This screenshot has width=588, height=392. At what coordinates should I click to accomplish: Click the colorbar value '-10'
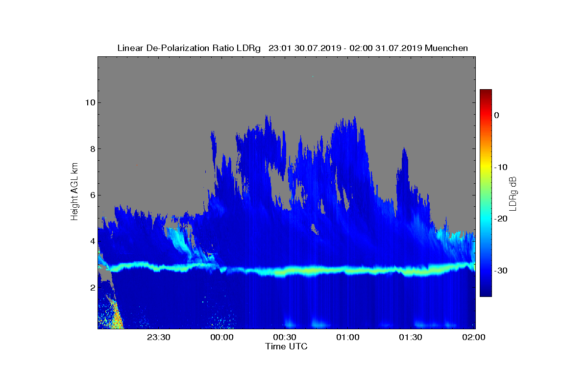(x=501, y=167)
